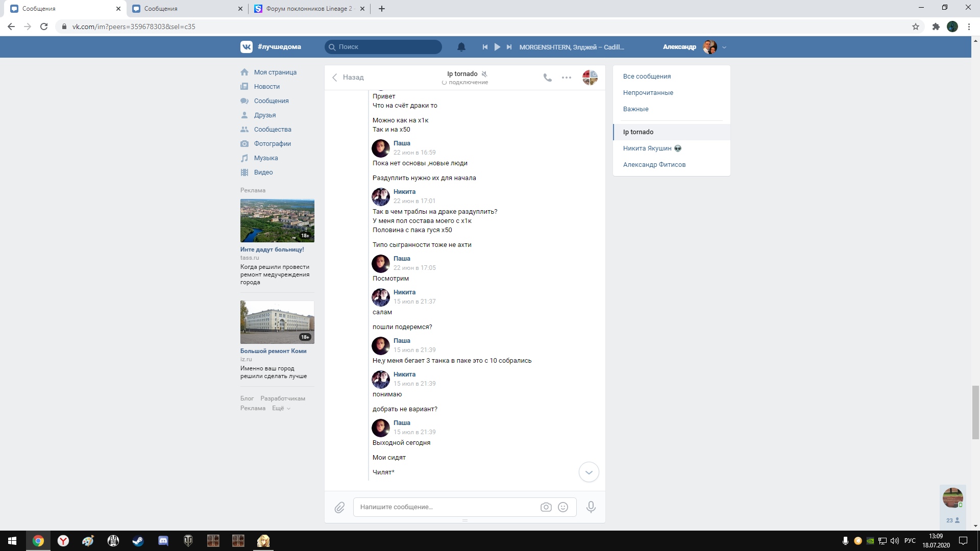Open Друзья in left sidebar
This screenshot has height=551, width=980.
(x=264, y=115)
